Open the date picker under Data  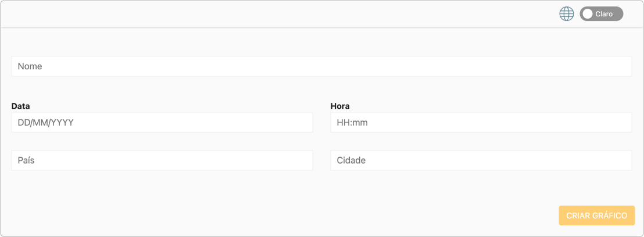click(162, 122)
